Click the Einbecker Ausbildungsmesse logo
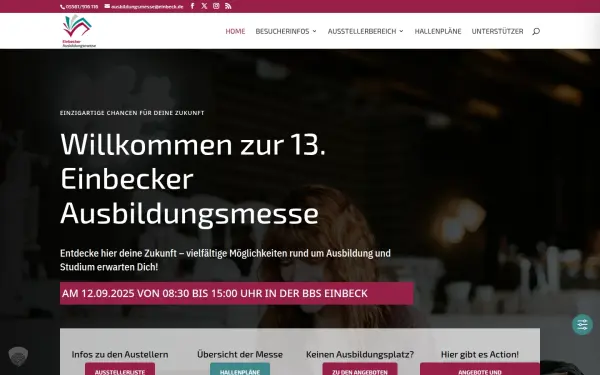This screenshot has width=600, height=375. click(79, 31)
